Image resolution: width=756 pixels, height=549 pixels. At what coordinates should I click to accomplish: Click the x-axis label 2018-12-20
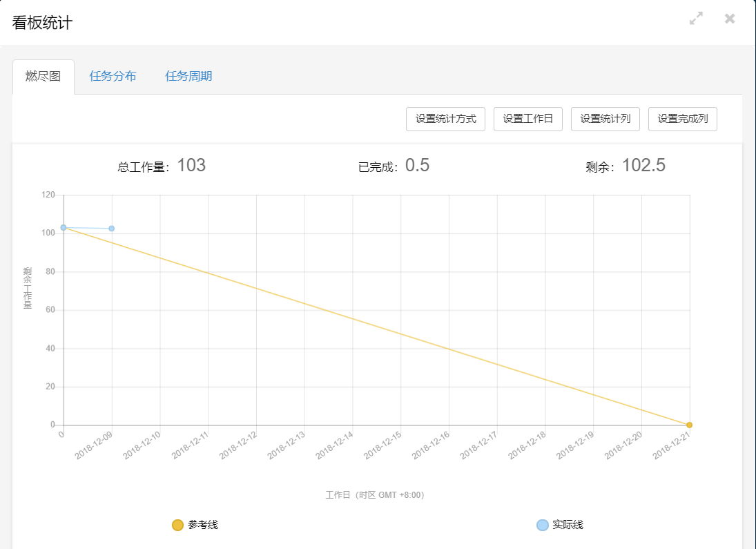click(623, 445)
